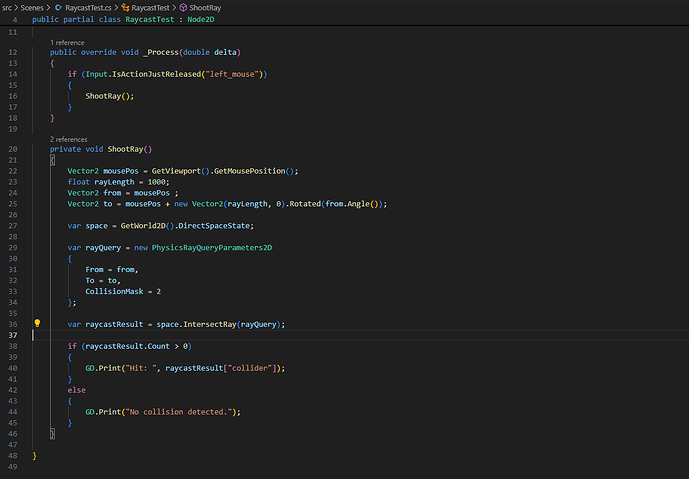Click 'CollisionMask' on line 33
The width and height of the screenshot is (689, 479).
(x=114, y=291)
